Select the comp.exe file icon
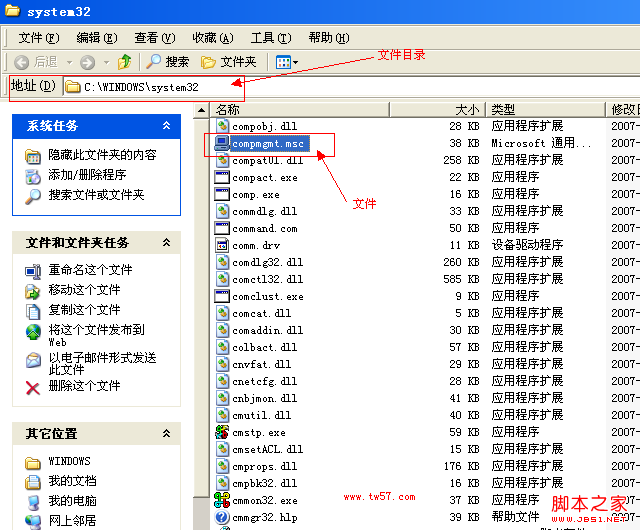Screen dimensions: 640x530 tap(222, 194)
